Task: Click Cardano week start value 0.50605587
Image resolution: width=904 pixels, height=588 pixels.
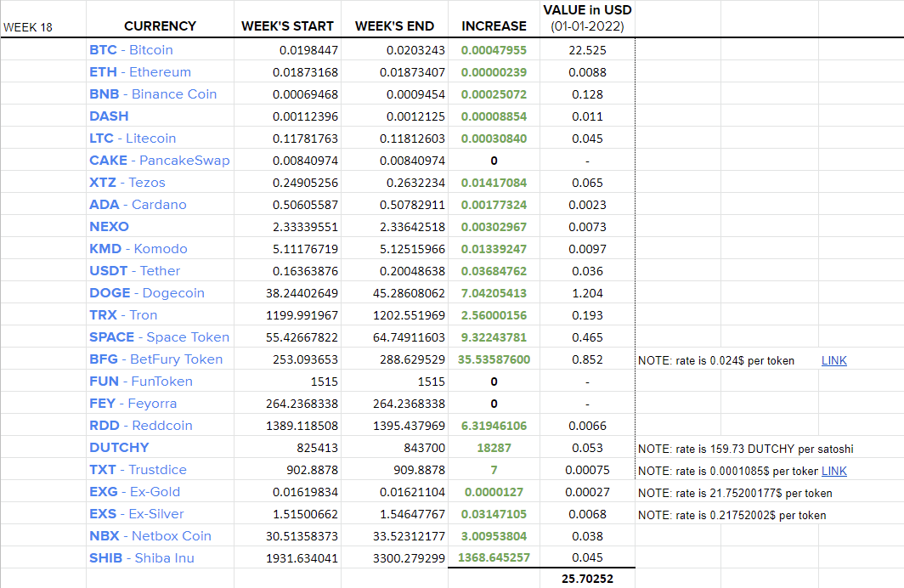Action: pyautogui.click(x=305, y=206)
